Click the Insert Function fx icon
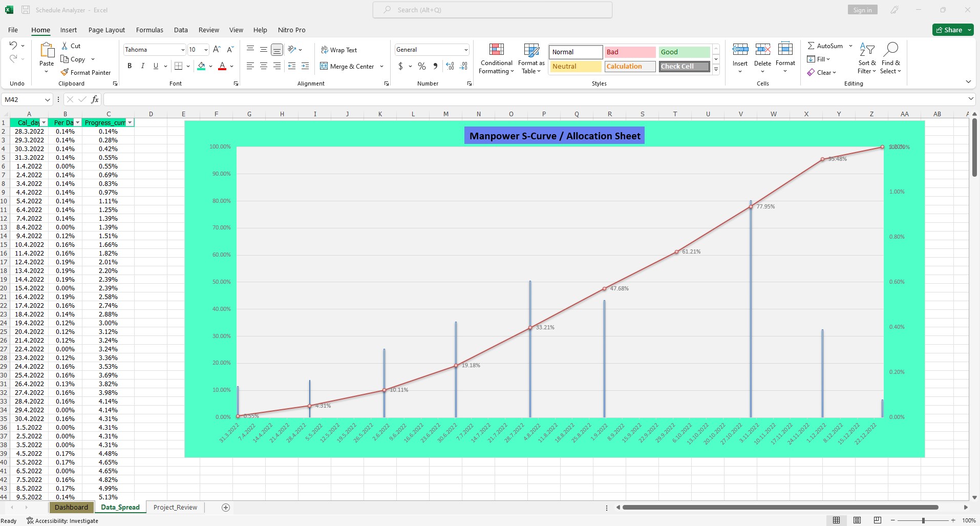The image size is (980, 526). click(95, 99)
